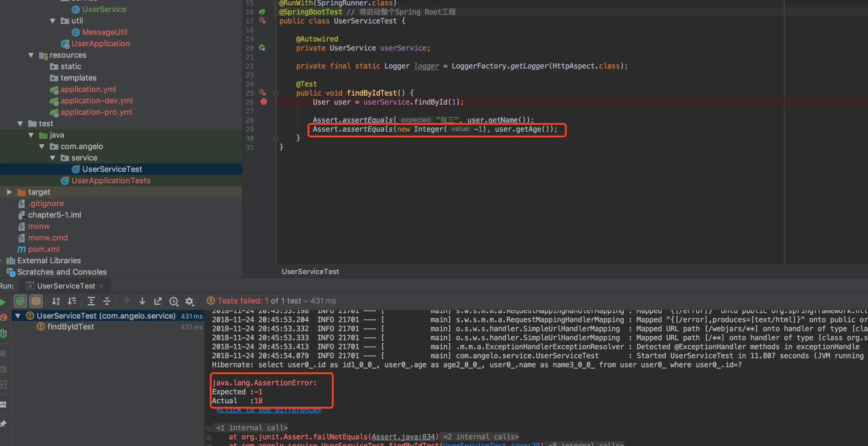Sort tests alphabetically

(56, 301)
